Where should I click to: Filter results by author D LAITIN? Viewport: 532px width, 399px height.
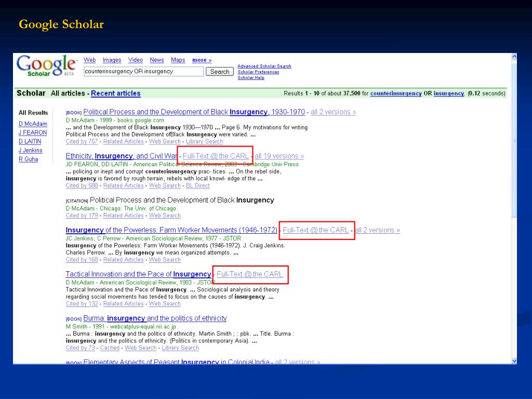30,141
